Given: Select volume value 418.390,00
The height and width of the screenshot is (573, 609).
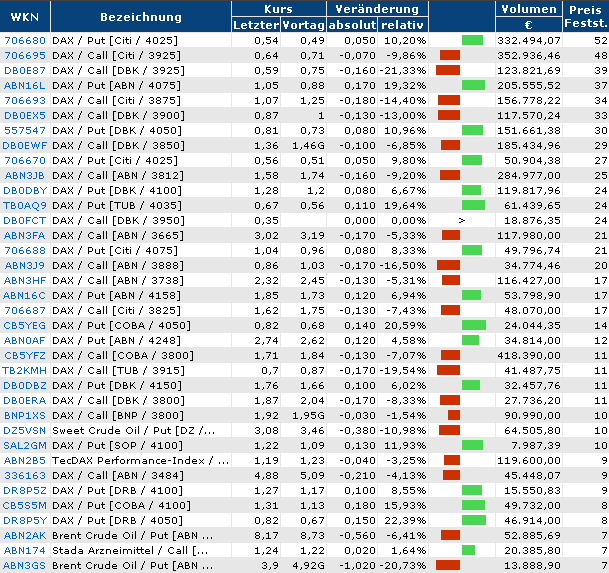Looking at the screenshot, I should tap(529, 355).
